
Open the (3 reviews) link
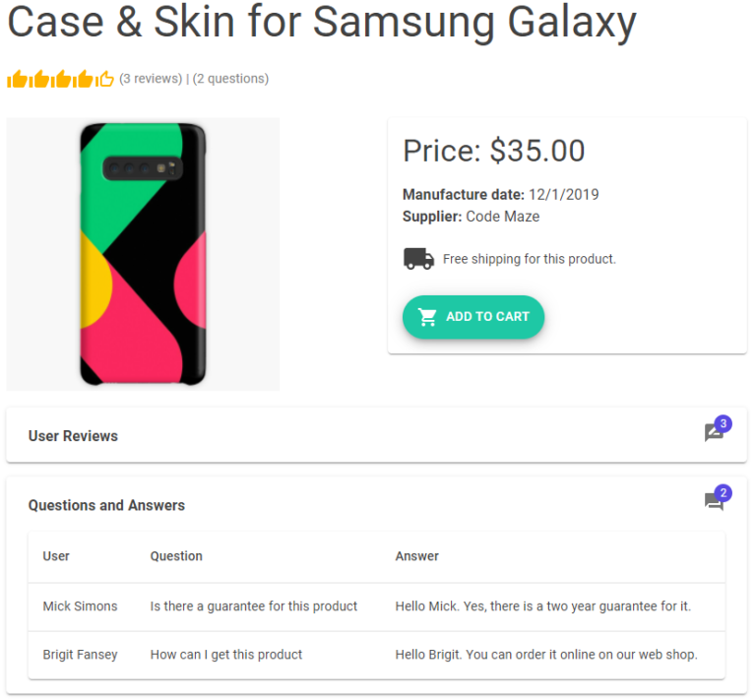point(151,79)
